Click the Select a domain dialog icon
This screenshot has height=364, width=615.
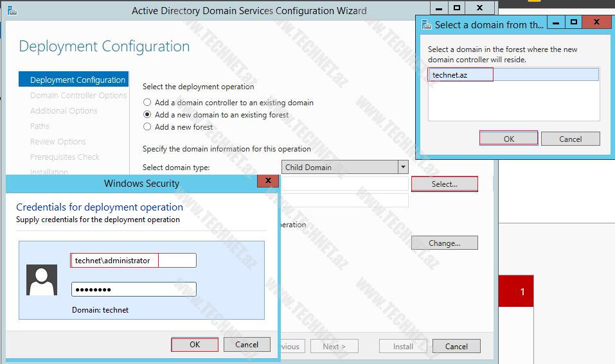pyautogui.click(x=426, y=24)
